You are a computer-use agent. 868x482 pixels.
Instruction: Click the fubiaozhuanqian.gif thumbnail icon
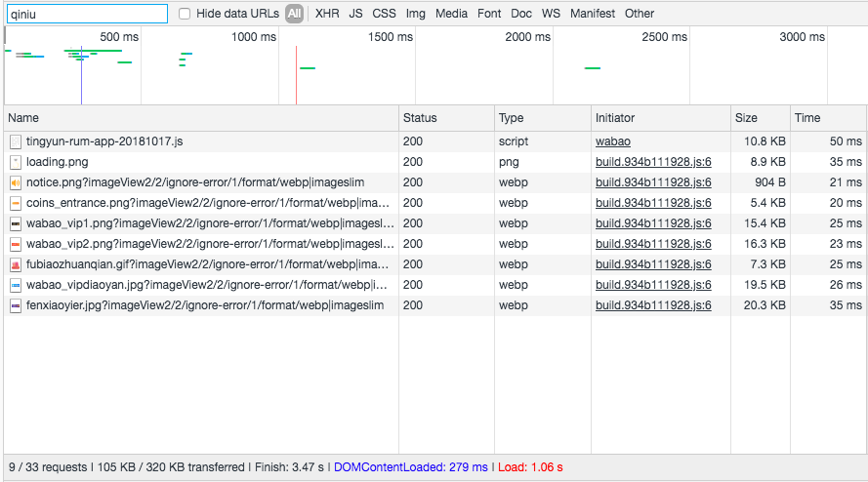click(x=16, y=264)
